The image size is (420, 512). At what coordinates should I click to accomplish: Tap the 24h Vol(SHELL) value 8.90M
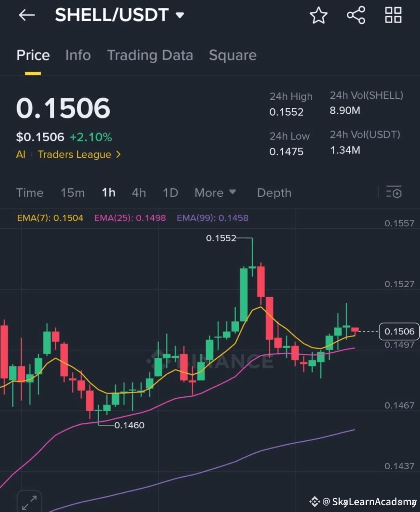coord(345,110)
